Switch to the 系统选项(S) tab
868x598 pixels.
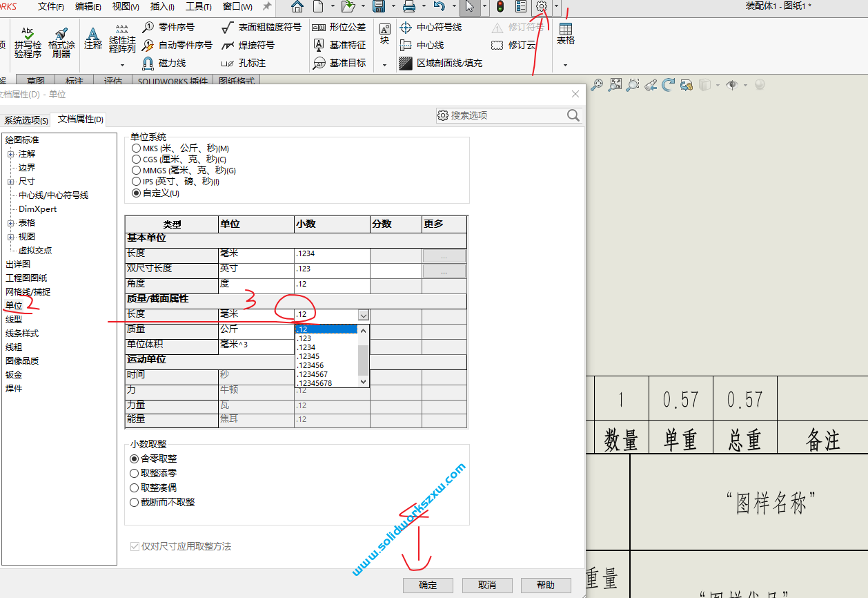pyautogui.click(x=26, y=120)
